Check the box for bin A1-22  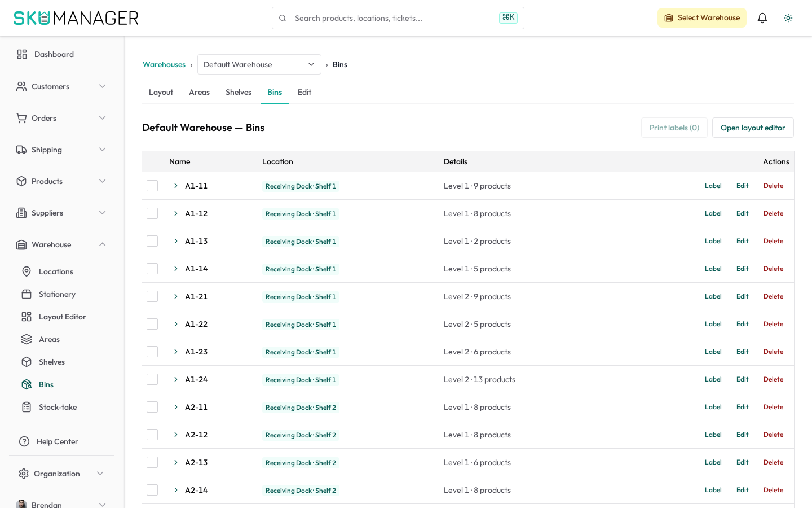tap(152, 324)
